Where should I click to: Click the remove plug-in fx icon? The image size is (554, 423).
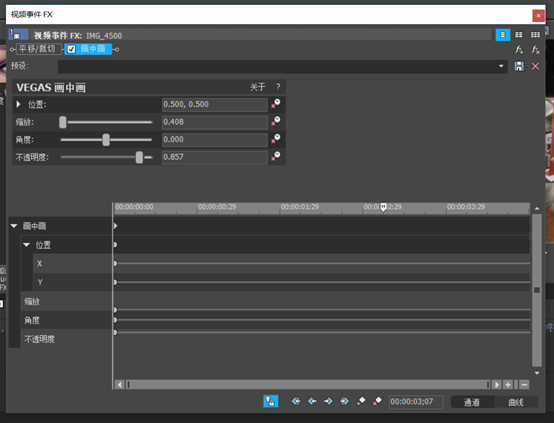click(535, 49)
